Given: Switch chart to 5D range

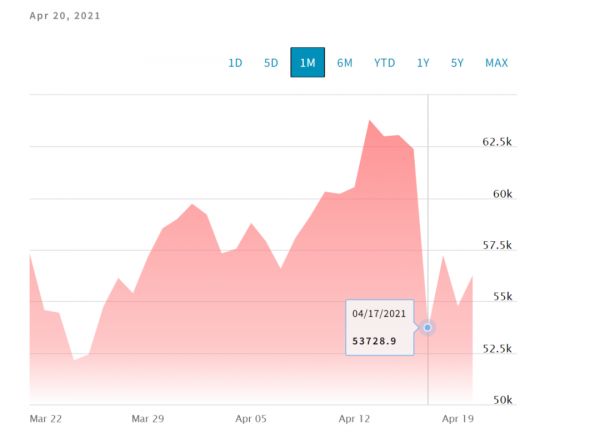Looking at the screenshot, I should point(271,63).
